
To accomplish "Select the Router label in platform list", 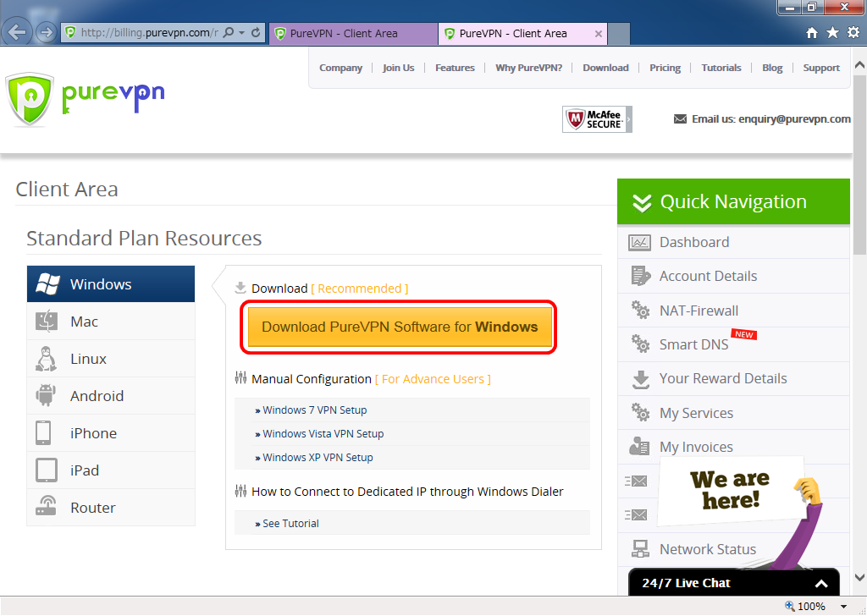I will pyautogui.click(x=93, y=508).
